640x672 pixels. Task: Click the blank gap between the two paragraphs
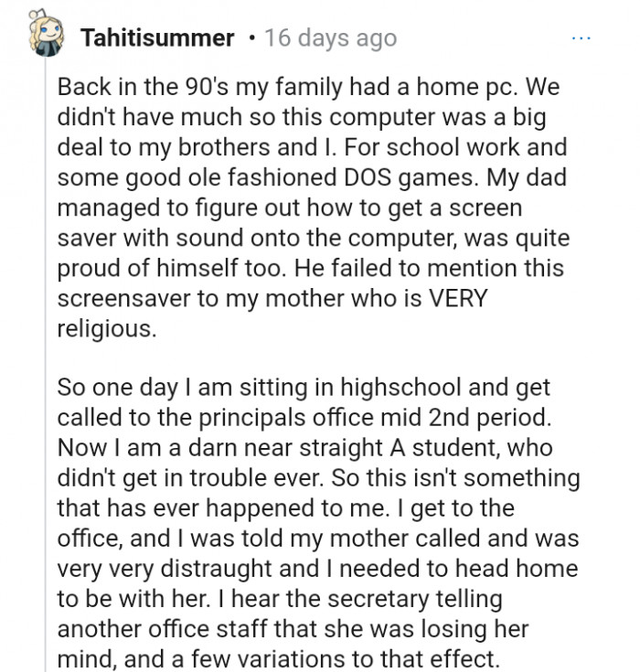click(309, 357)
